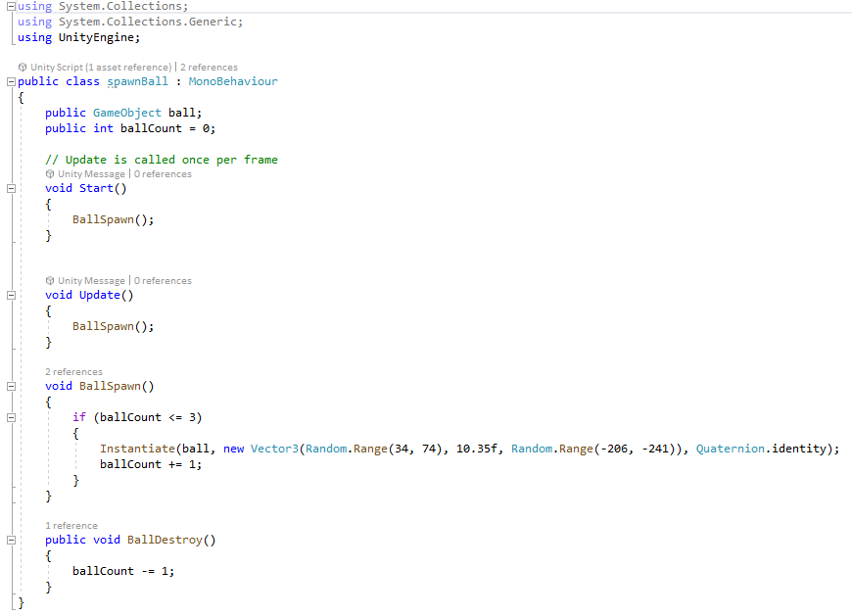
Task: Click BallSpawn() call inside Start
Action: click(x=113, y=220)
